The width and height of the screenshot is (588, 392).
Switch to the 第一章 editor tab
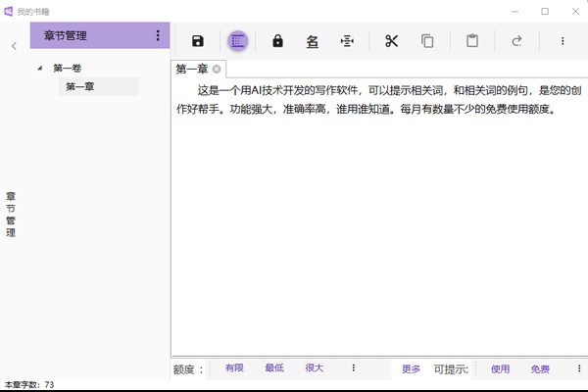point(191,70)
